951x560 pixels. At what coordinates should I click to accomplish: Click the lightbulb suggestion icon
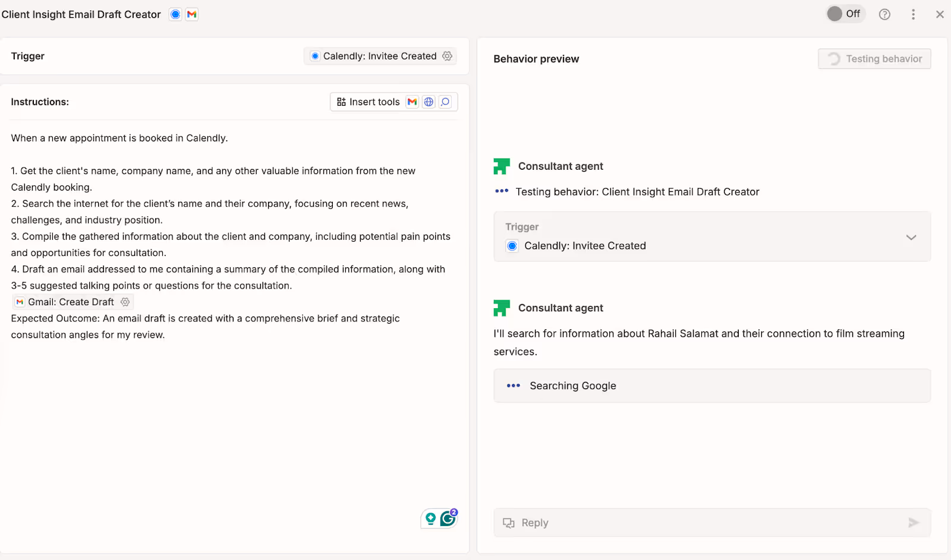[x=431, y=518]
